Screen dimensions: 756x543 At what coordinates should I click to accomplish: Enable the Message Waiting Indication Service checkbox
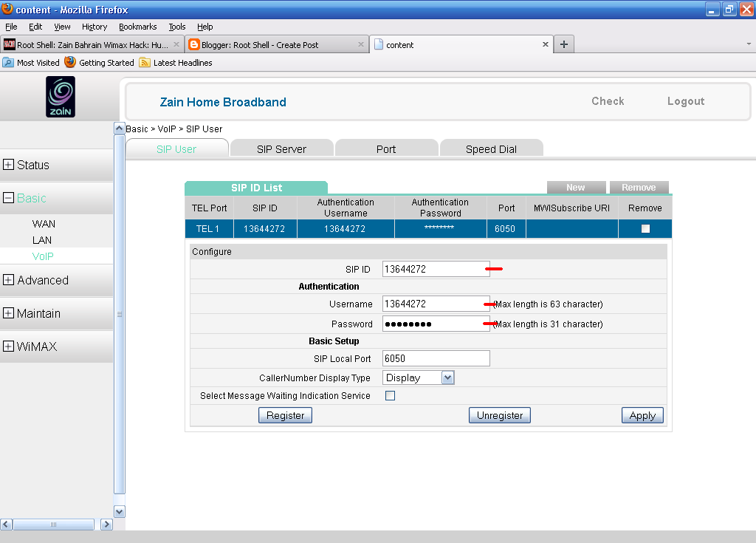390,396
